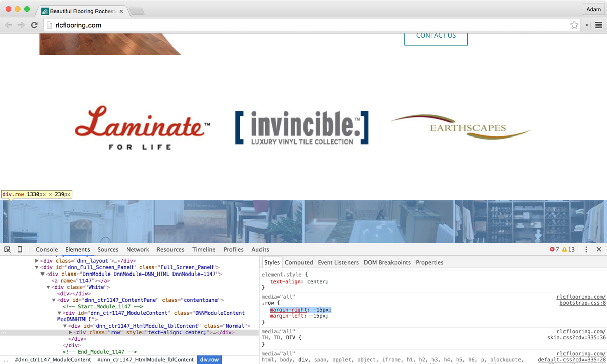The width and height of the screenshot is (607, 364).
Task: Open the Profiles panel
Action: [x=234, y=249]
